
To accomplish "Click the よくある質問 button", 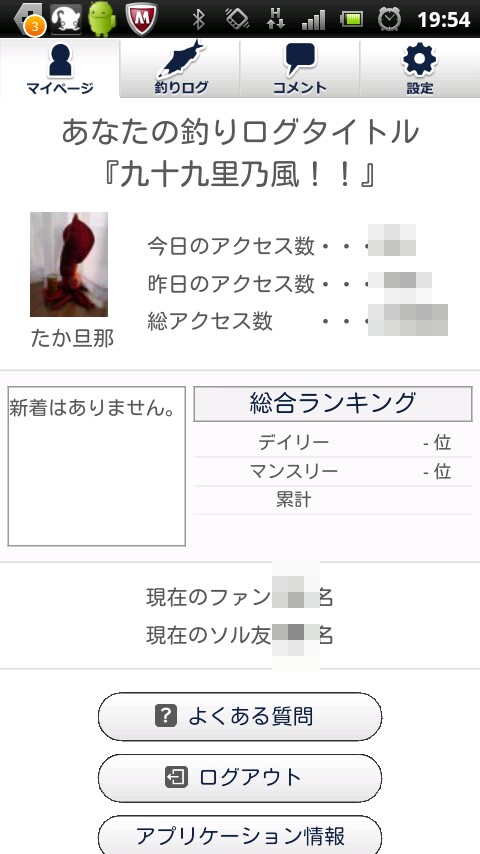I will [240, 717].
